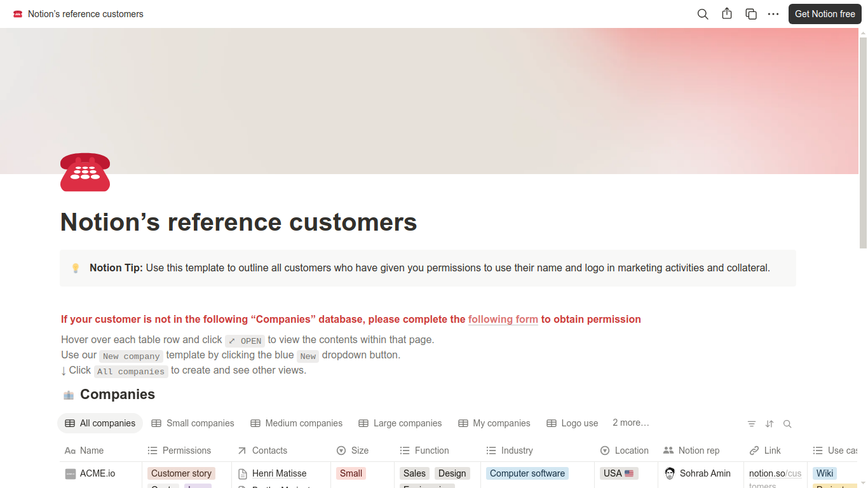Click the document icon beside Henri Matisse
This screenshot has width=868, height=488.
click(x=243, y=474)
